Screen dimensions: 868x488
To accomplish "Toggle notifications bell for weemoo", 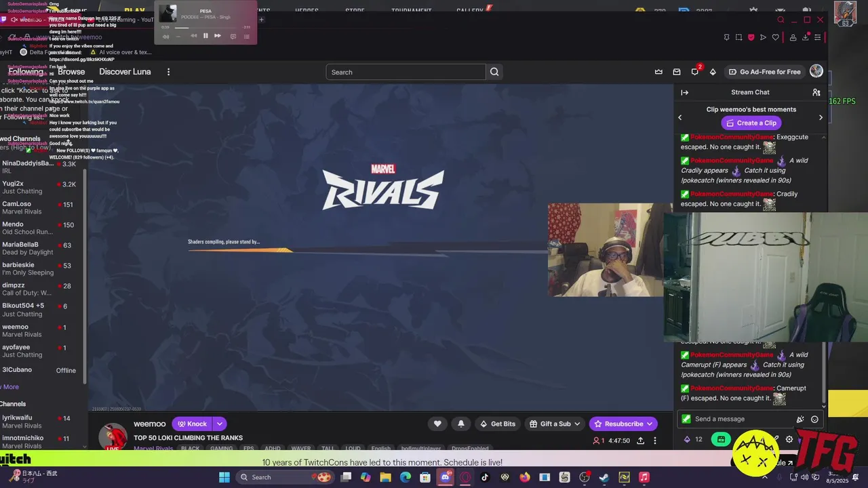I will pos(461,424).
